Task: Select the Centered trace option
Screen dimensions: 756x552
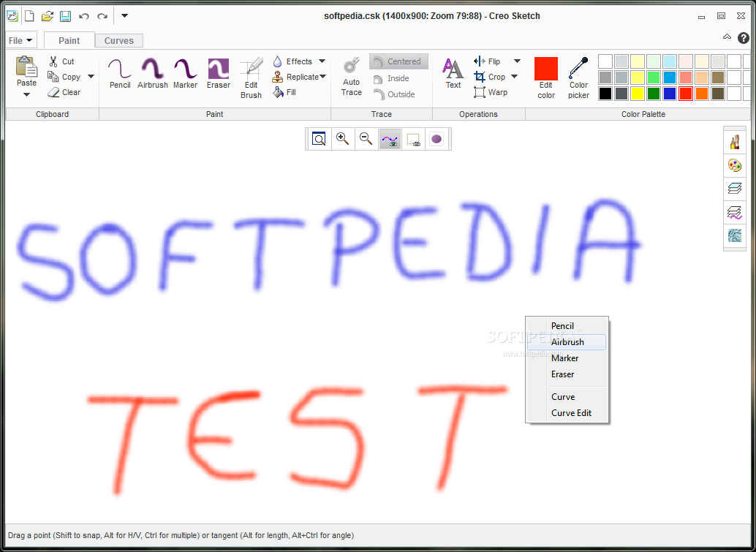Action: pyautogui.click(x=398, y=61)
